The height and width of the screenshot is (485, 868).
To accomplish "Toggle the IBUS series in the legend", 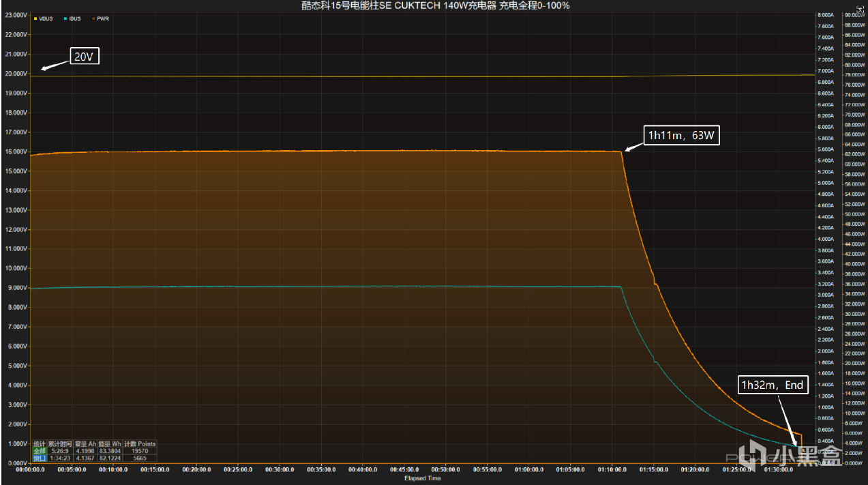I will tap(71, 18).
